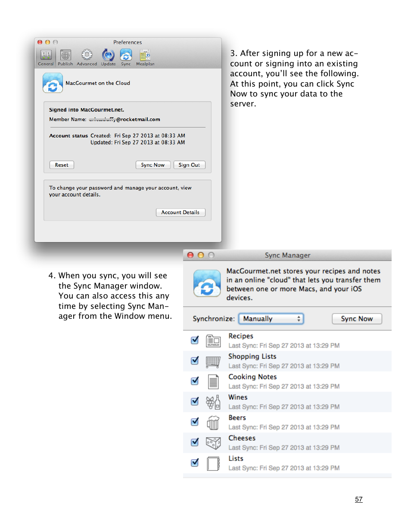This screenshot has width=411, height=532.
Task: Click the page number 57 link
Action: (x=359, y=499)
